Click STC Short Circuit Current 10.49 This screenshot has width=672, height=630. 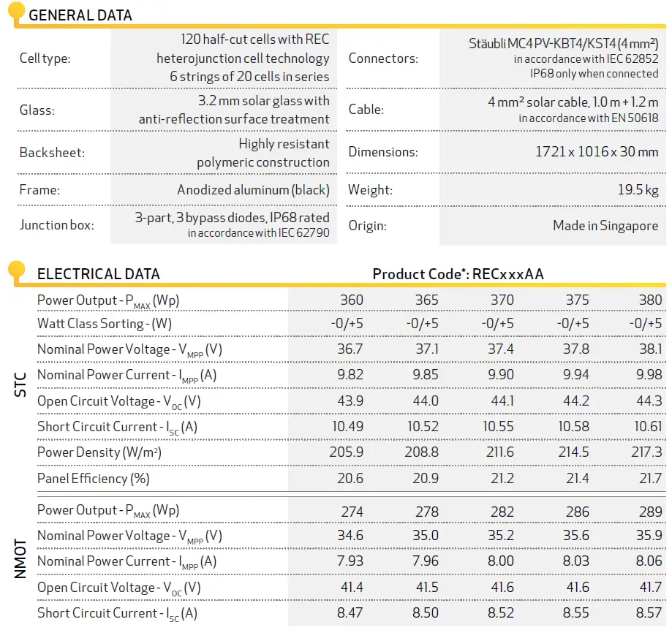(347, 427)
